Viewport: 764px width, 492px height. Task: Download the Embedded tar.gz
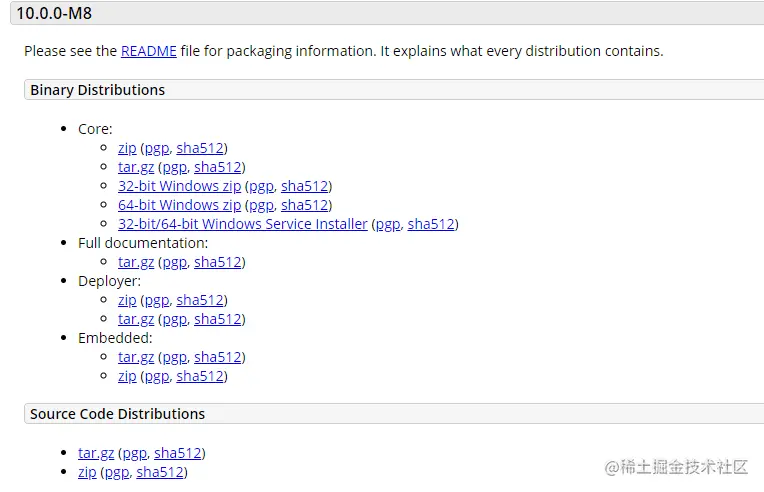click(136, 357)
